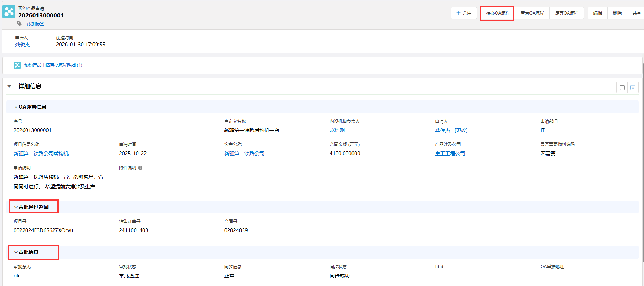
Task: Open 预约产品申请审批流程明细 (1) link
Action: point(53,65)
